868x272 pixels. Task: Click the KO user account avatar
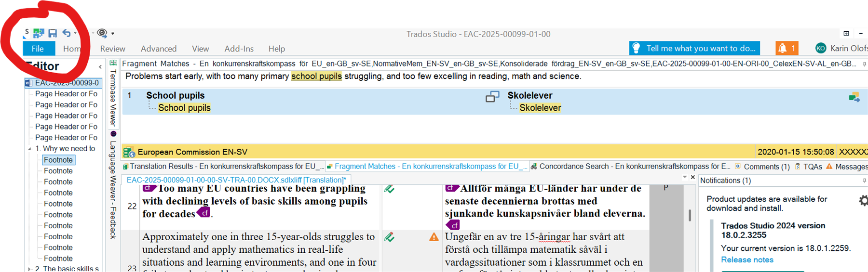(x=821, y=48)
